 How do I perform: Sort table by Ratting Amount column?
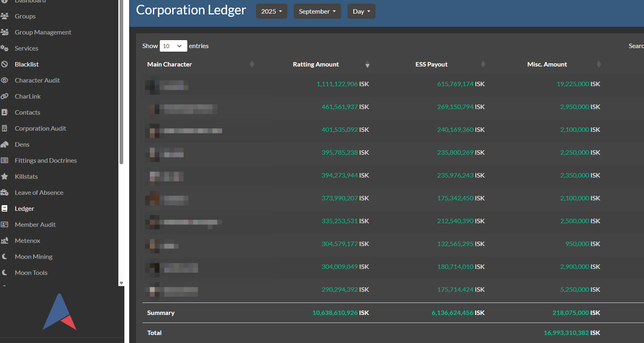click(316, 65)
